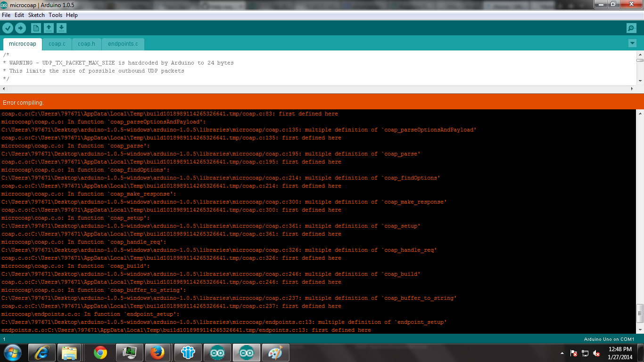Open Windows Explorer folder taskbar icon

pos(69,353)
